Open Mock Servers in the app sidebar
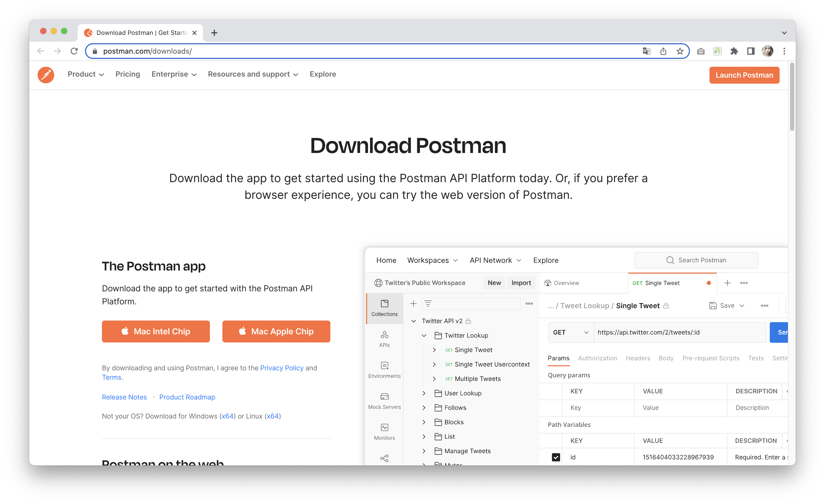This screenshot has width=825, height=504. pyautogui.click(x=384, y=401)
